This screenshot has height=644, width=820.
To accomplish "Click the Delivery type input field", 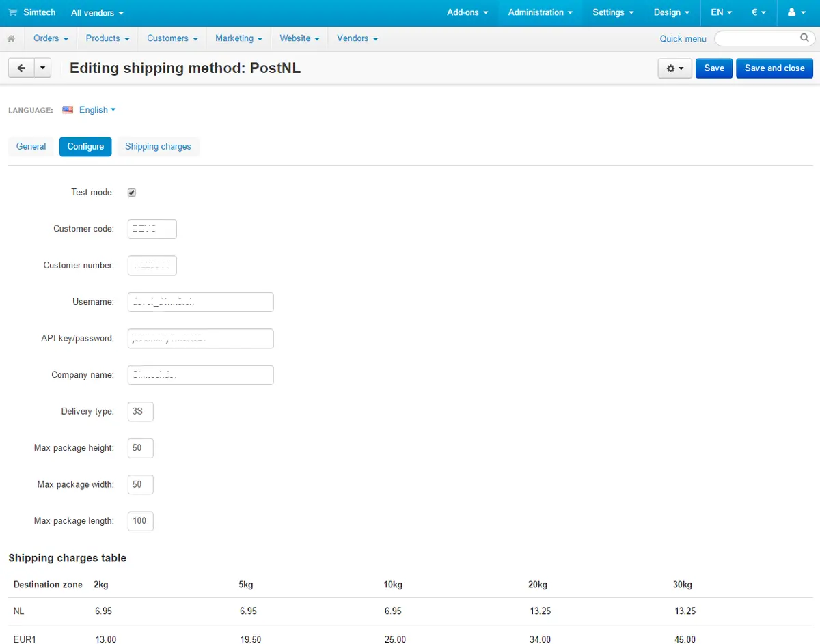I will tap(140, 412).
